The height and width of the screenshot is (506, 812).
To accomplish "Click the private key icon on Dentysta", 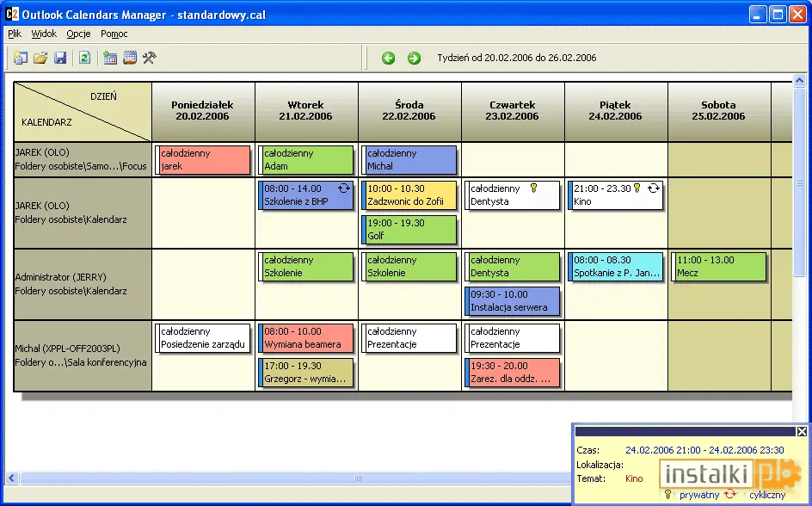I will point(534,188).
